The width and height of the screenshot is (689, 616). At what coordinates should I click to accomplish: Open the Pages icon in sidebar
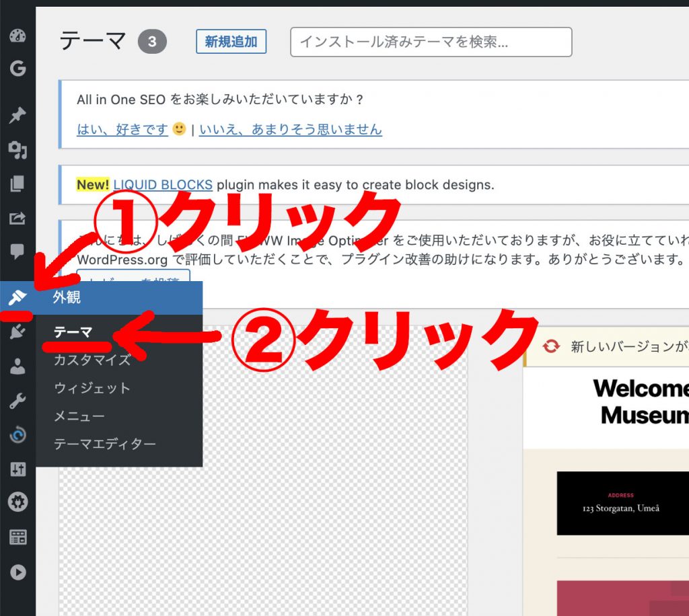pyautogui.click(x=17, y=184)
